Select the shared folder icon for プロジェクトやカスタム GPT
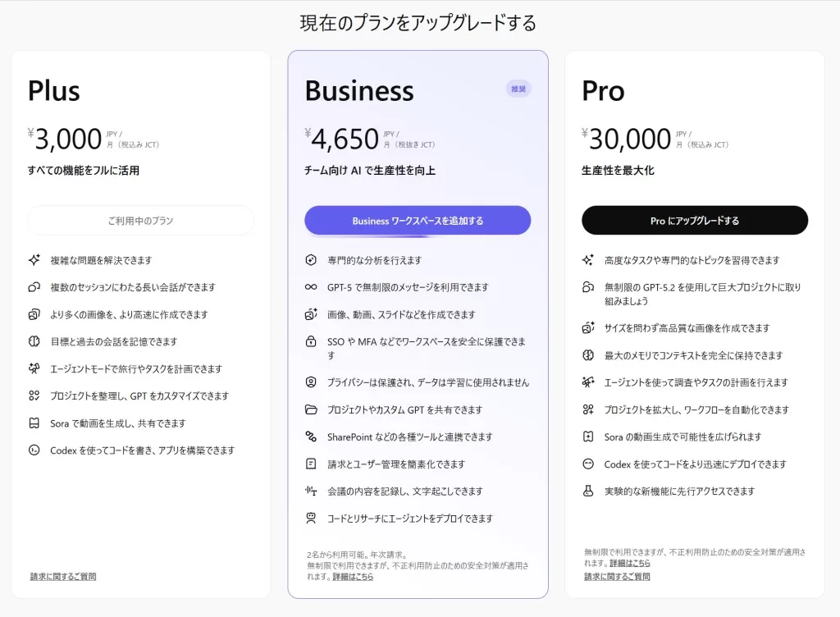This screenshot has height=617, width=840. tap(312, 409)
